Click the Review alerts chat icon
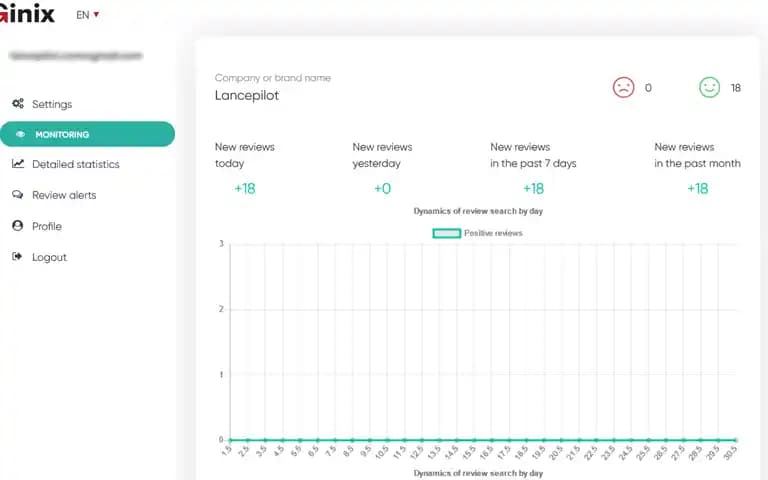The height and width of the screenshot is (480, 768). coord(18,194)
